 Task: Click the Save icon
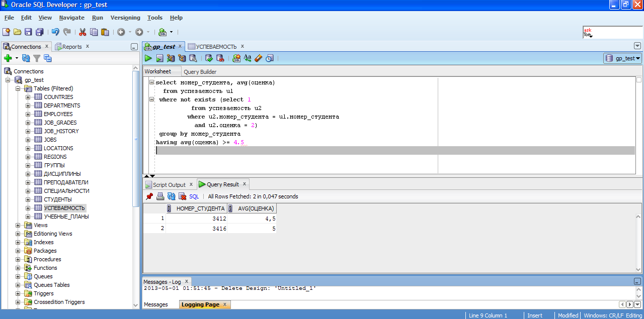tap(28, 32)
